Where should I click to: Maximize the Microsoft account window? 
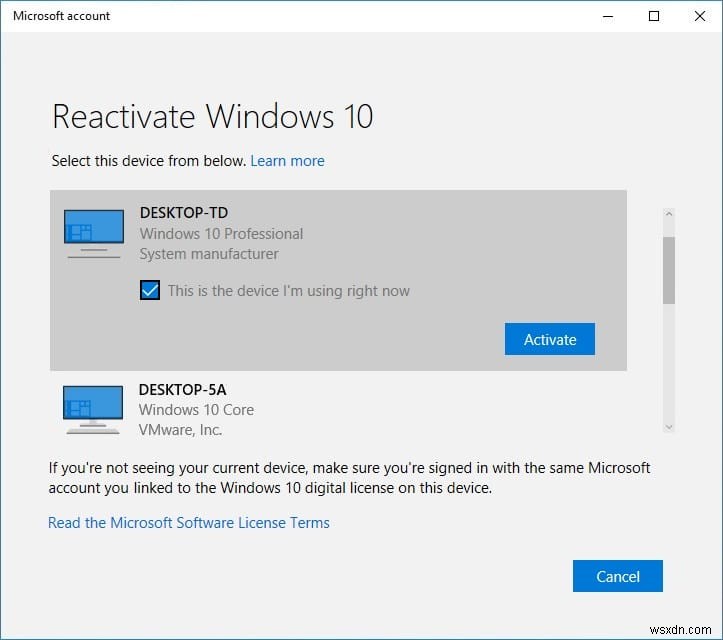[654, 16]
